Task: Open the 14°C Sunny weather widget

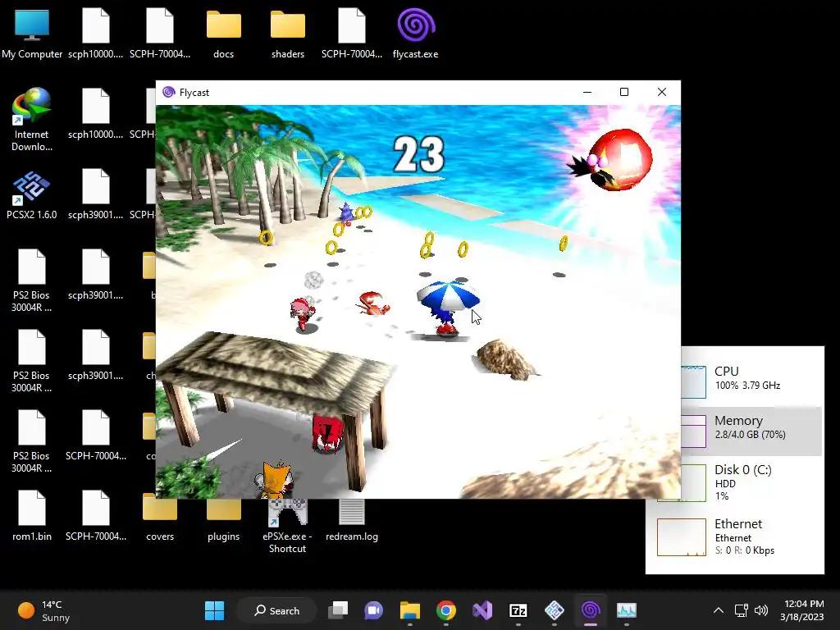Action: pos(44,610)
